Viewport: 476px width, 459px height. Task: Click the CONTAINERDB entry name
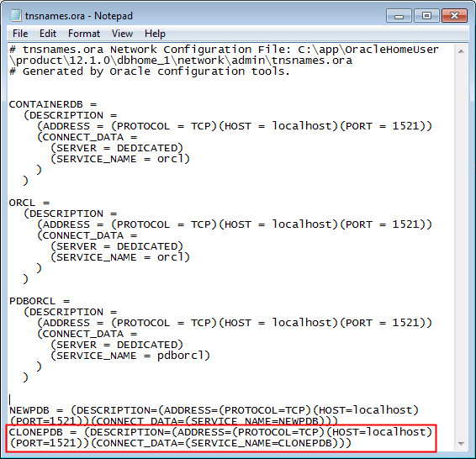[46, 104]
